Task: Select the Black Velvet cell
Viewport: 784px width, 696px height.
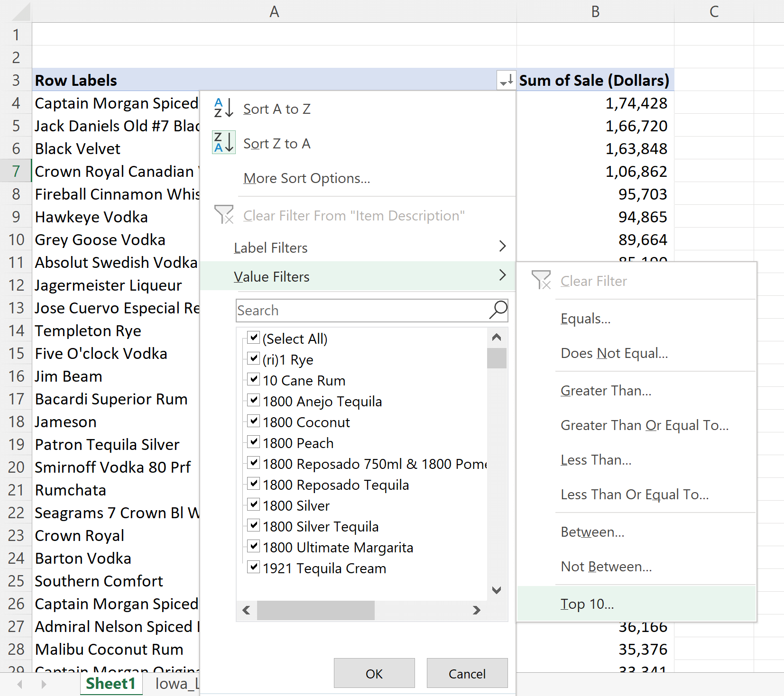Action: point(116,148)
